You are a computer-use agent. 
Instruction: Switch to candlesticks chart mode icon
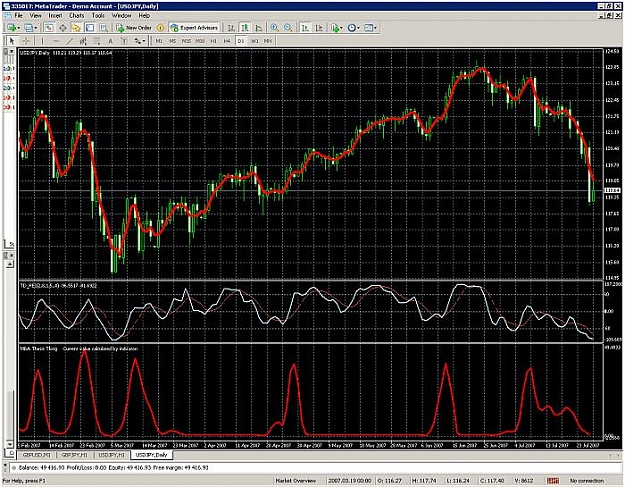coord(245,28)
